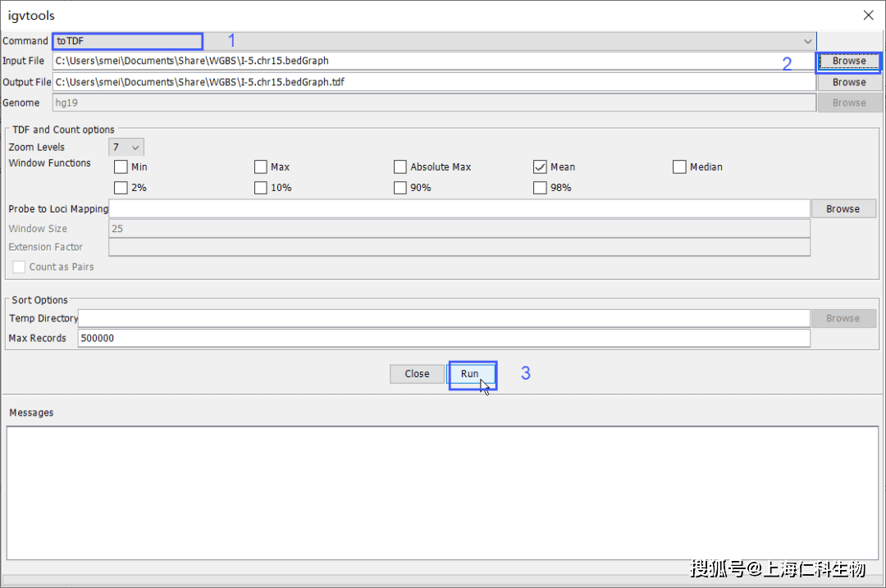Check the 10% percentile option
The height and width of the screenshot is (588, 886).
[261, 188]
